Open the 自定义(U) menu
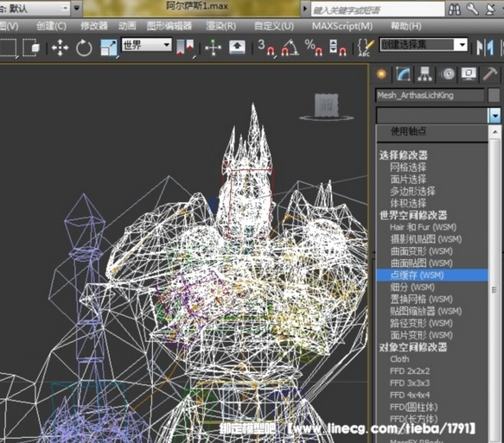This screenshot has width=504, height=443. (x=274, y=26)
